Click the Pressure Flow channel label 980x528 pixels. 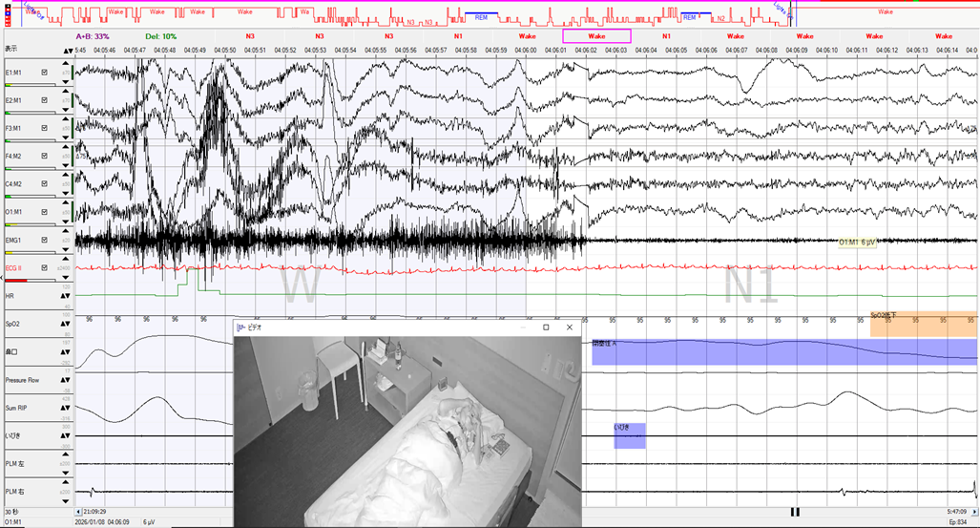(22, 380)
